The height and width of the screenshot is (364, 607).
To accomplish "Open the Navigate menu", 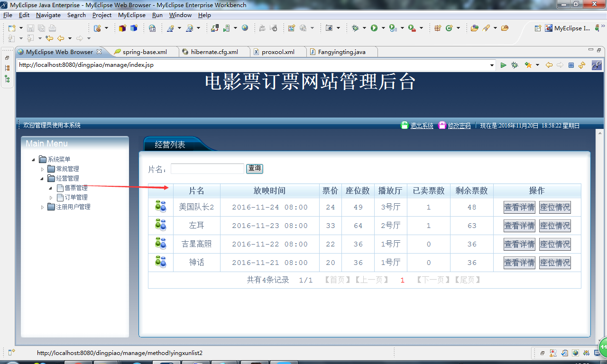I will 48,15.
